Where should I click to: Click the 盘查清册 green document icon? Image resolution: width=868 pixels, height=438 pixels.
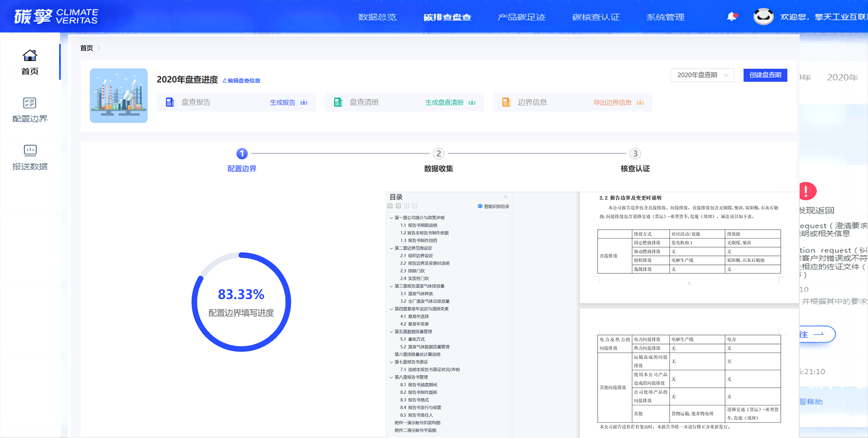(338, 102)
